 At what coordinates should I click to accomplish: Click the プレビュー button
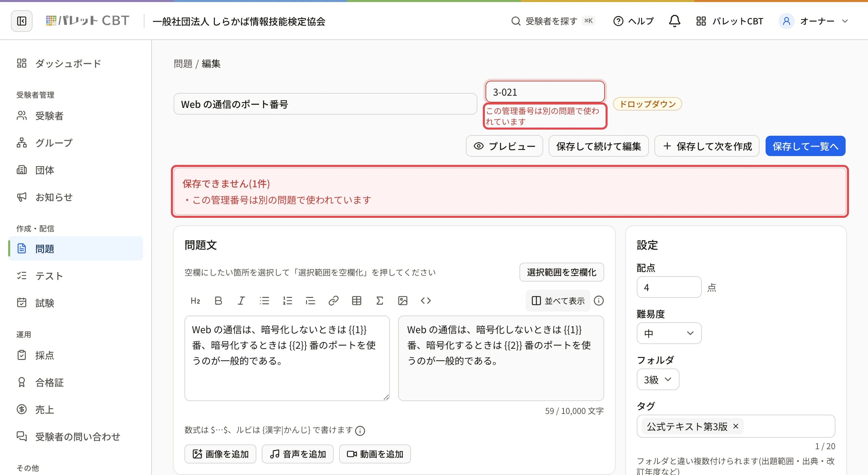[504, 146]
